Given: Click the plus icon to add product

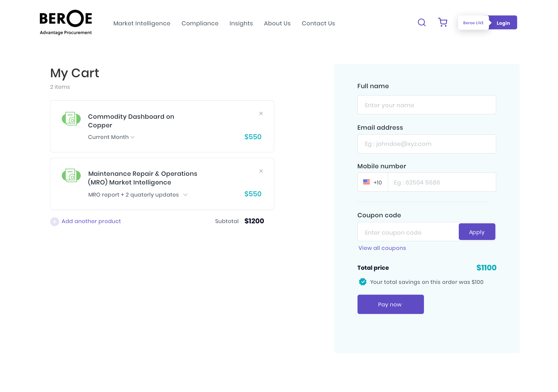Looking at the screenshot, I should 54,222.
